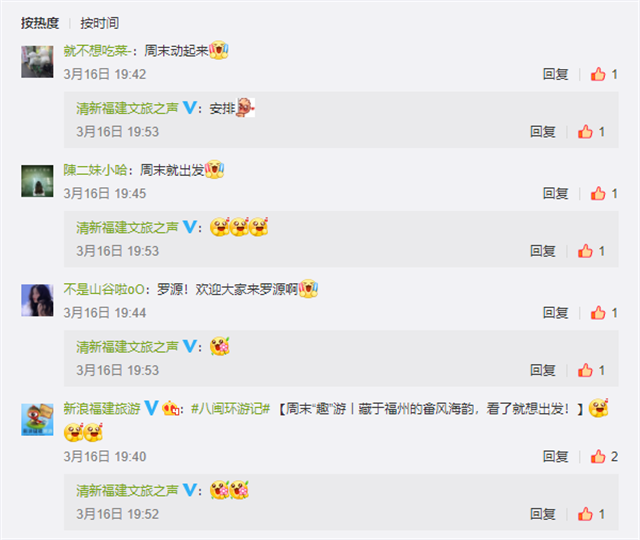
Task: Open the #八闽环游记# hashtag link
Action: coord(231,409)
